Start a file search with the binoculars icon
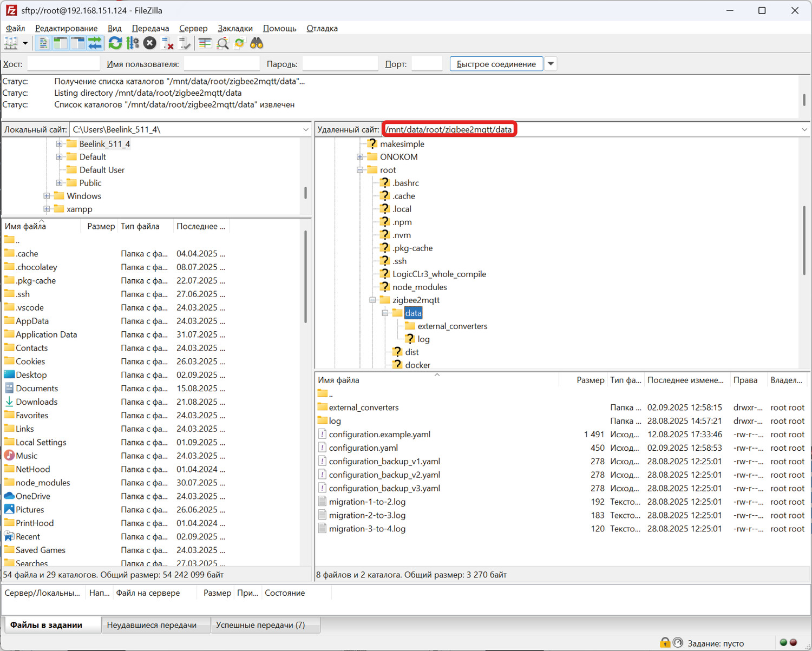This screenshot has width=812, height=651. pos(256,43)
